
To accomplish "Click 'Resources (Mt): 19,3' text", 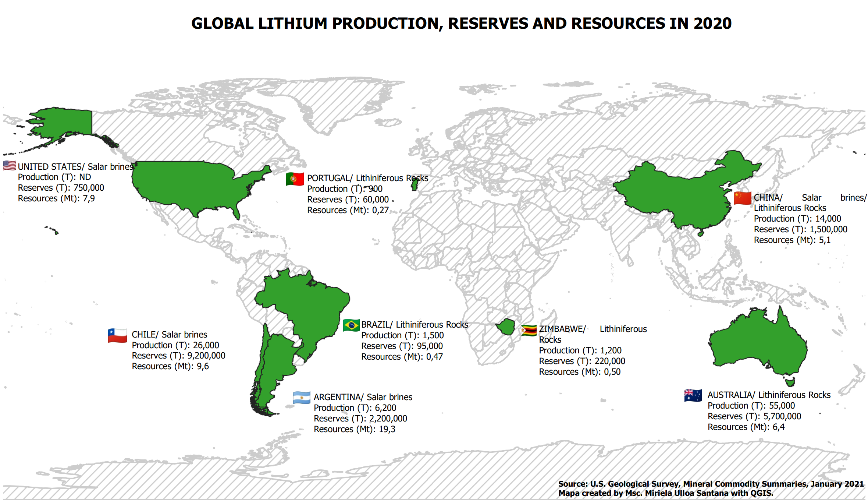I will pyautogui.click(x=355, y=429).
